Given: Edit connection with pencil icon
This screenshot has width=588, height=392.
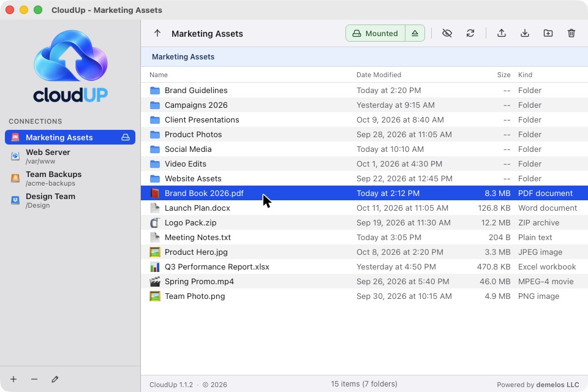Looking at the screenshot, I should click(x=55, y=379).
